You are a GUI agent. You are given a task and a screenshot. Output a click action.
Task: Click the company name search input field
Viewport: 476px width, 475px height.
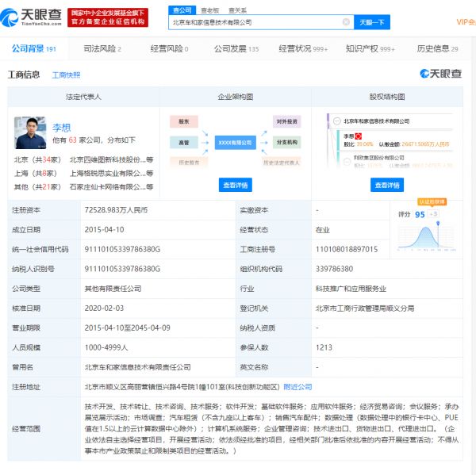coord(255,22)
